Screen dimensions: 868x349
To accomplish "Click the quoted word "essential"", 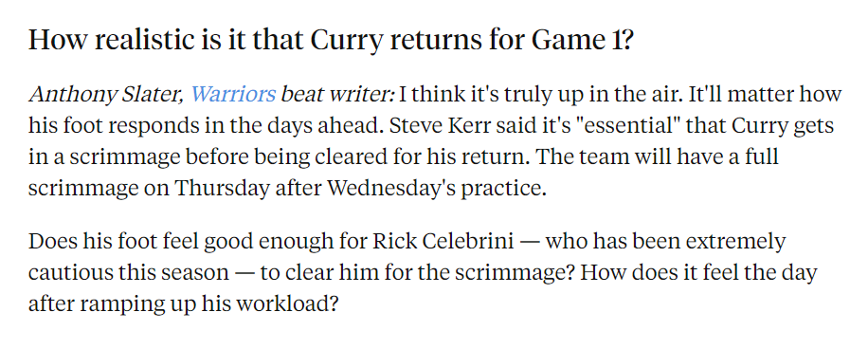I will (x=626, y=126).
